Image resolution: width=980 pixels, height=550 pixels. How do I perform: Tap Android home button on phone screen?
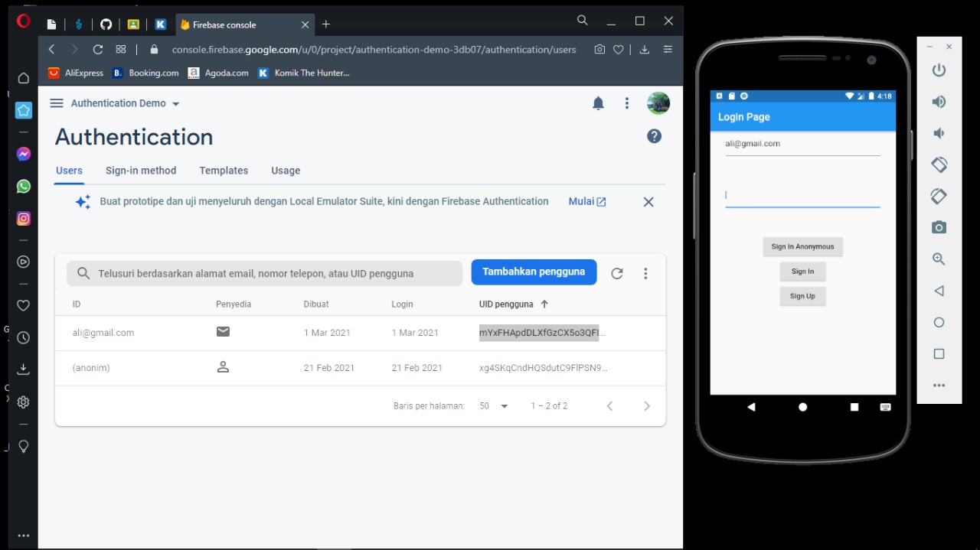tap(802, 407)
